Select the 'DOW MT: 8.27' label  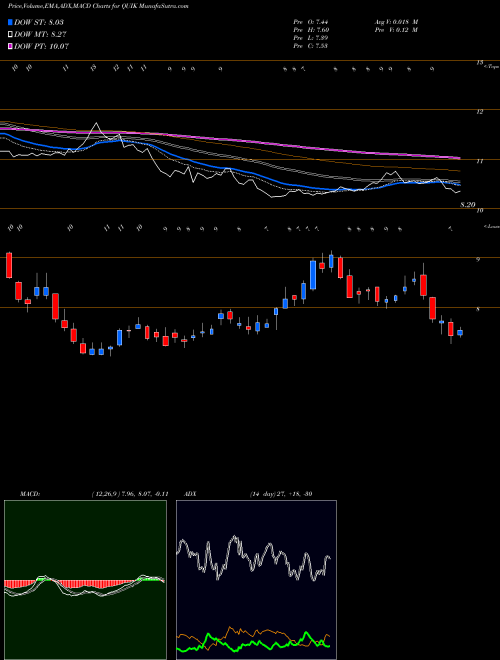(x=40, y=35)
